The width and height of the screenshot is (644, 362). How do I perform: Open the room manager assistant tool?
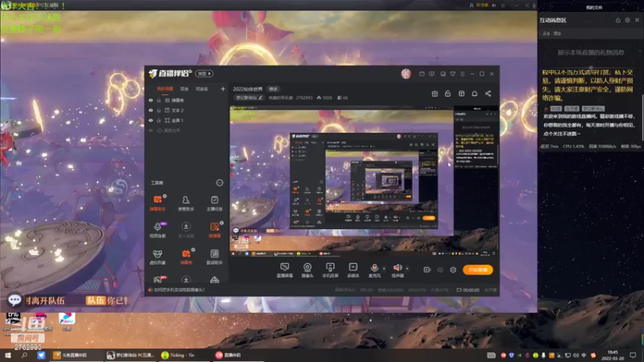186,203
